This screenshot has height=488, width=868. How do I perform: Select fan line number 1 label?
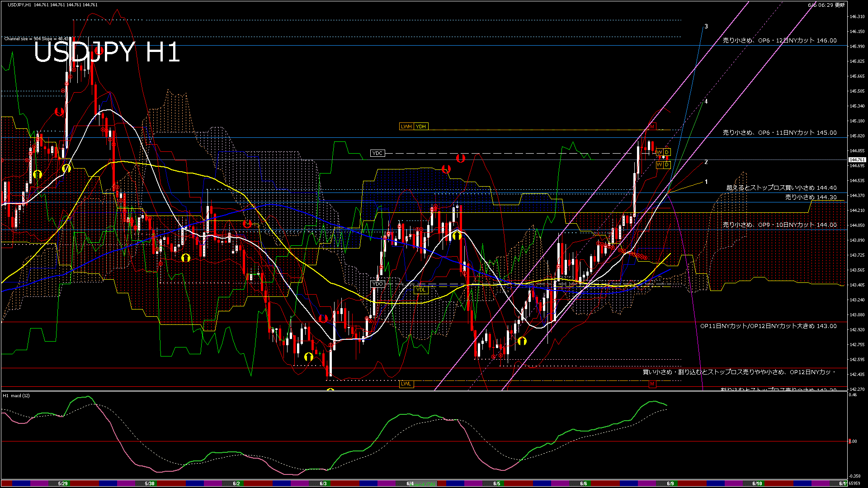(706, 182)
